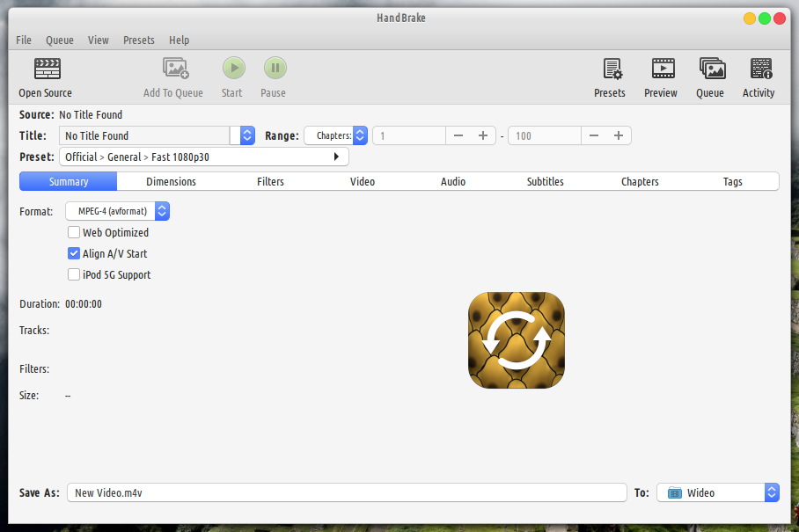Switch to the Tags tab
Image resolution: width=799 pixels, height=532 pixels.
[732, 181]
